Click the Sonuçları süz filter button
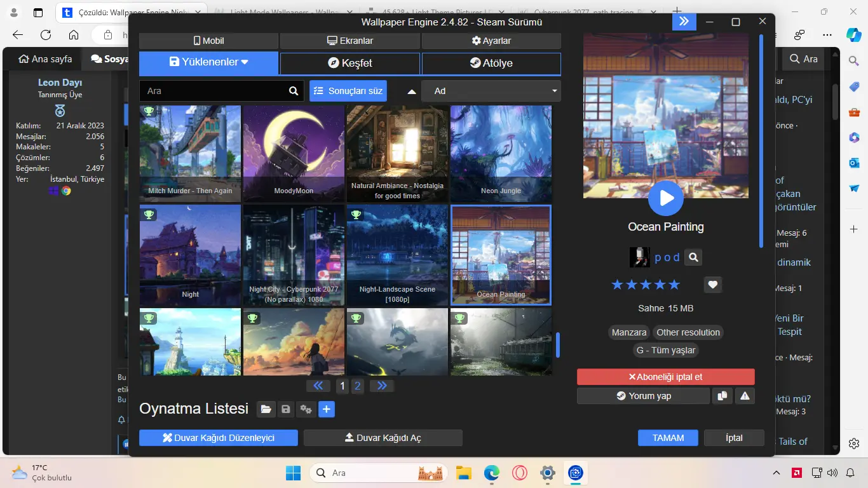The height and width of the screenshot is (488, 868). tap(348, 91)
